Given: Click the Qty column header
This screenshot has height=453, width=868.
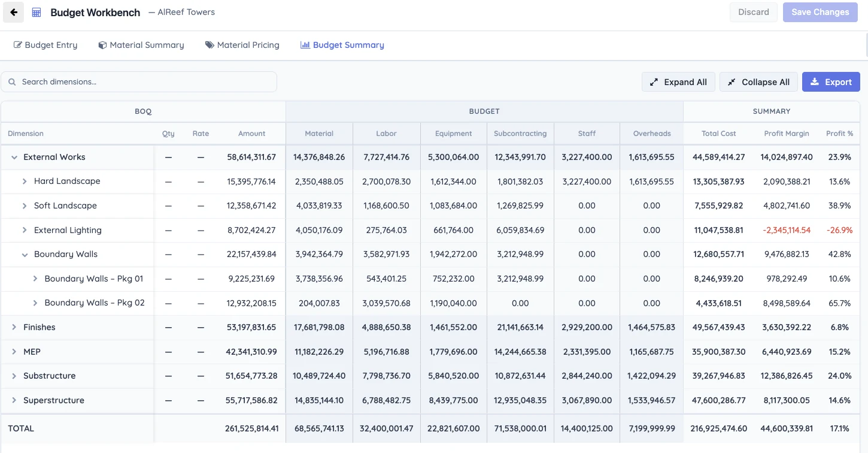Looking at the screenshot, I should point(168,134).
